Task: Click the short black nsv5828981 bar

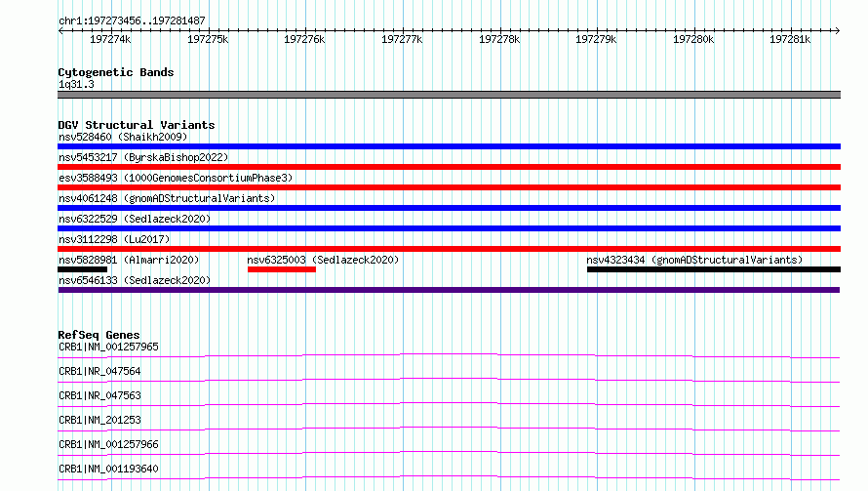Action: (x=83, y=269)
